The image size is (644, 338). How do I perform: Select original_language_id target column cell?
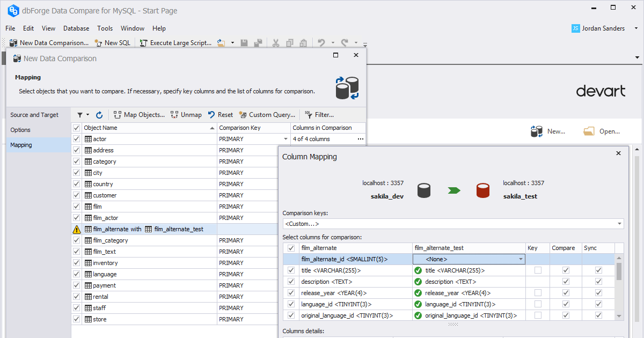pos(469,315)
